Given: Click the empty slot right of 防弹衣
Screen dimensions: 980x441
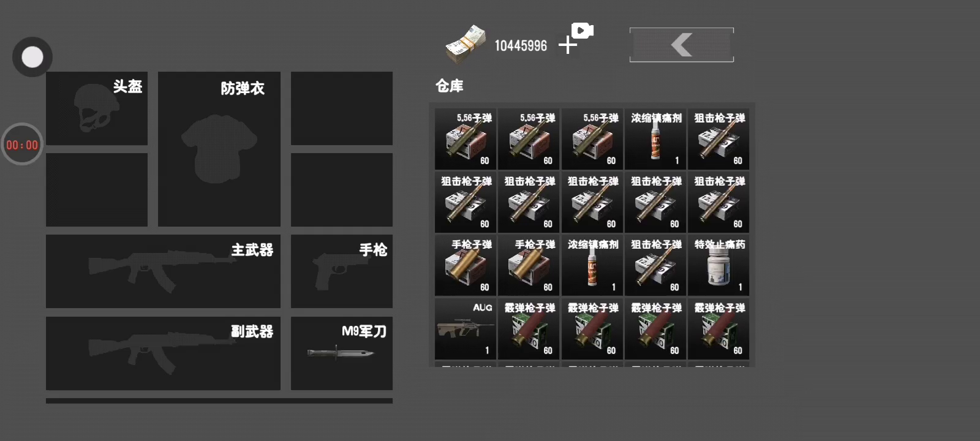Looking at the screenshot, I should click(x=342, y=108).
